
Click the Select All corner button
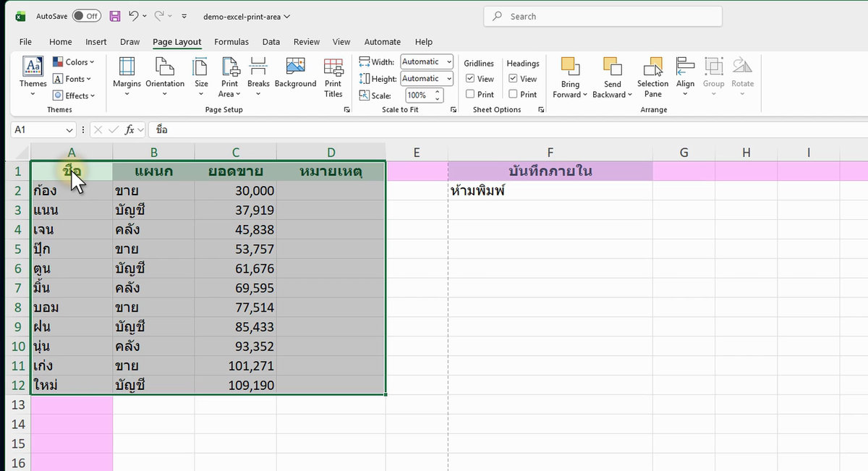coord(18,152)
